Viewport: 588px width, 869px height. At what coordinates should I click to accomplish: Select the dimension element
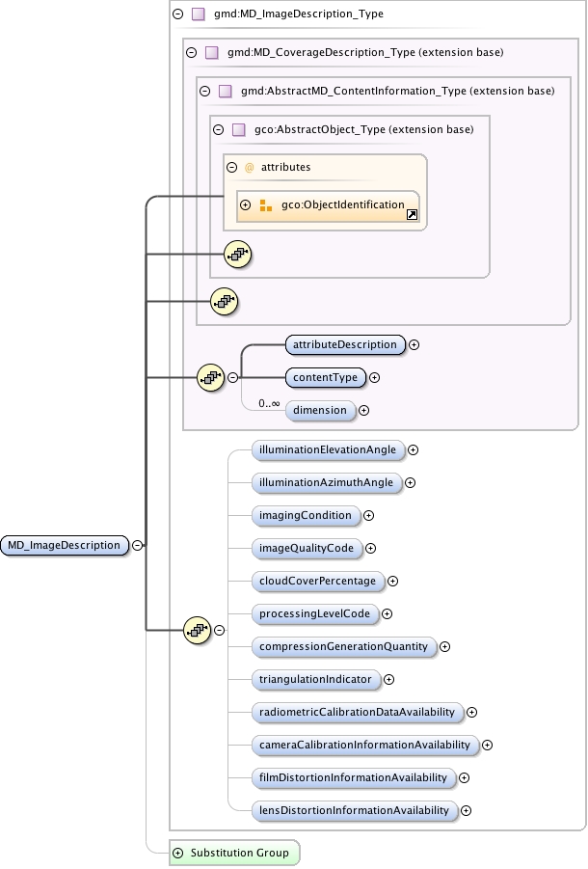click(320, 410)
